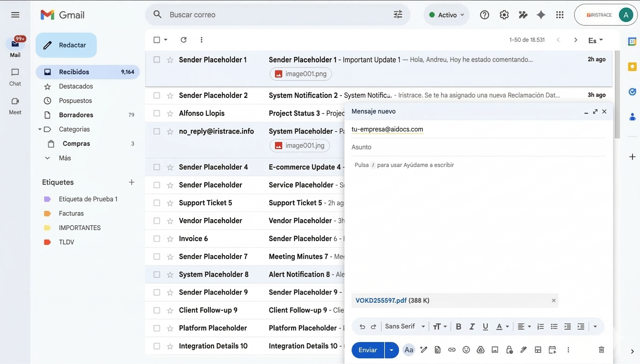Open the Meet section in the rail

tap(15, 105)
